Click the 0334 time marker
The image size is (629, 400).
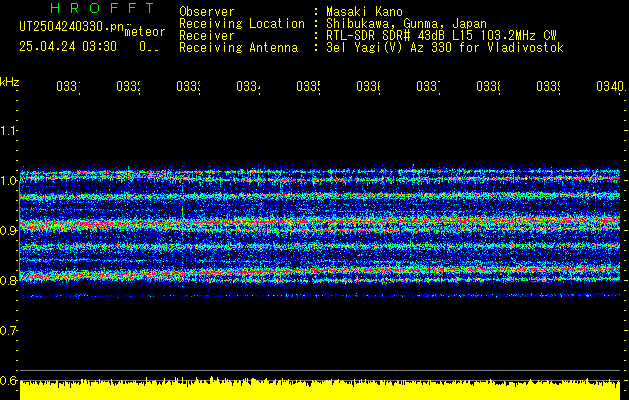[248, 87]
